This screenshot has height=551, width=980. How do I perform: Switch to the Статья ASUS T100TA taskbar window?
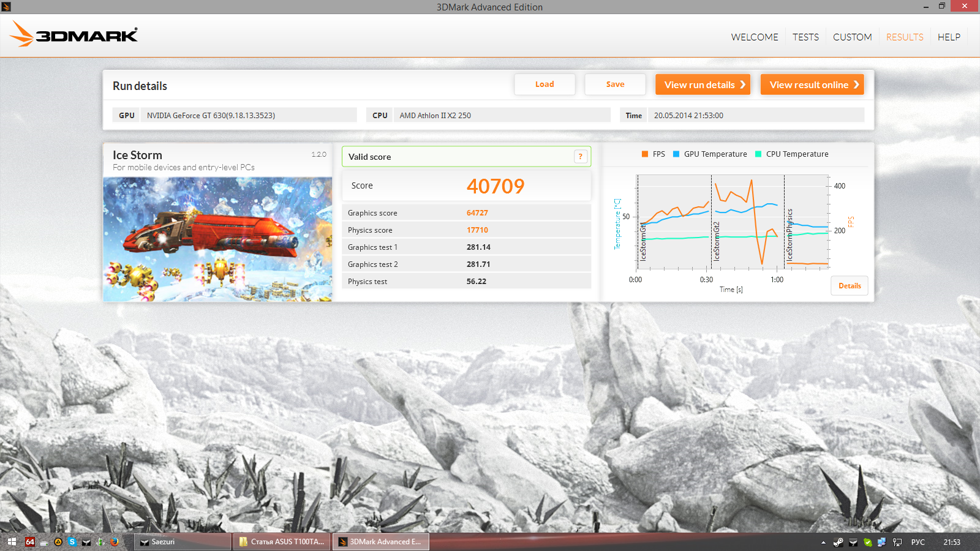click(282, 542)
